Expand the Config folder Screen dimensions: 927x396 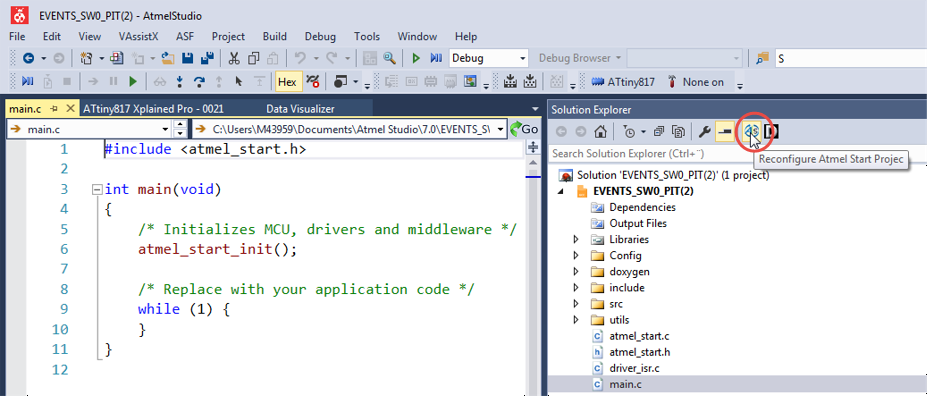[x=576, y=255]
